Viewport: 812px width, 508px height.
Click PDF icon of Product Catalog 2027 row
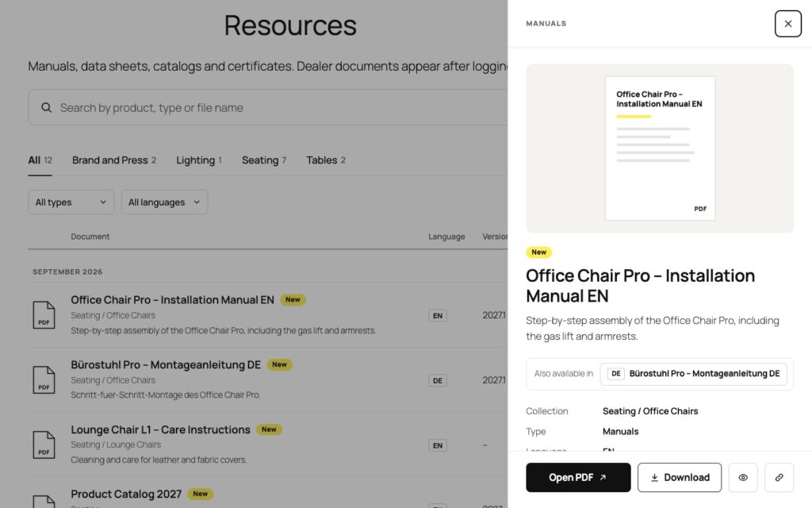click(44, 502)
